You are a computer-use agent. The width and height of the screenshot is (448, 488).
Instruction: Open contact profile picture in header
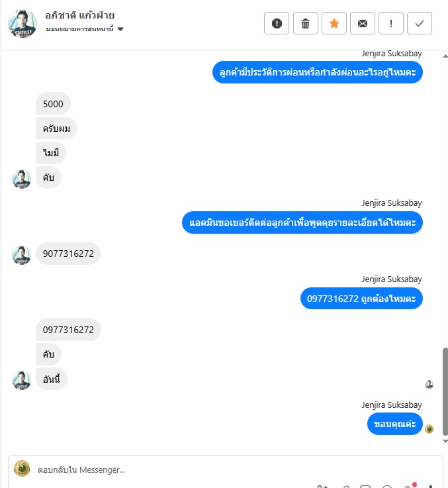tap(22, 24)
